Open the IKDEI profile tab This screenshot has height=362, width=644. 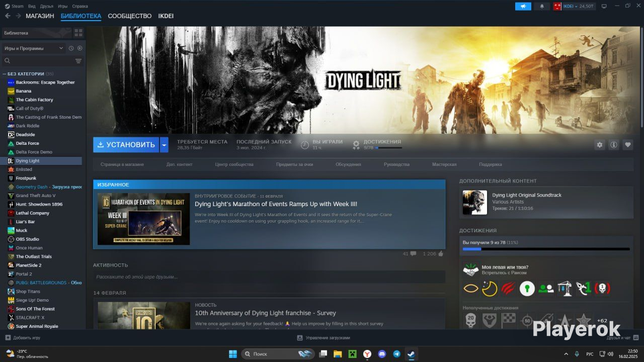pyautogui.click(x=166, y=16)
